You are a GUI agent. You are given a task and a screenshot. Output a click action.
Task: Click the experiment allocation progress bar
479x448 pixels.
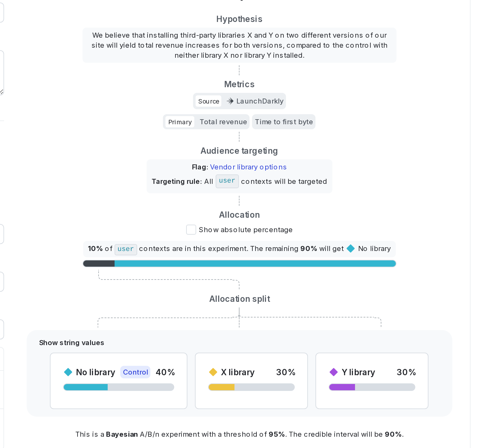coord(239,264)
